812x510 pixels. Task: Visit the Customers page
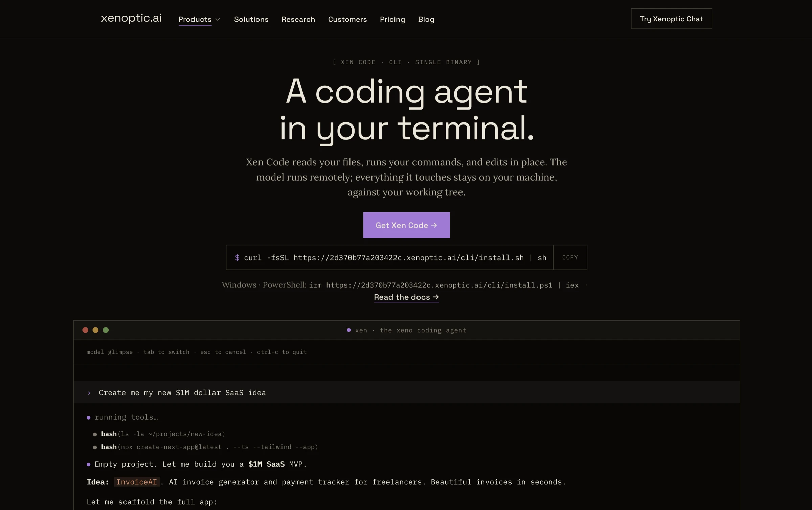point(347,19)
